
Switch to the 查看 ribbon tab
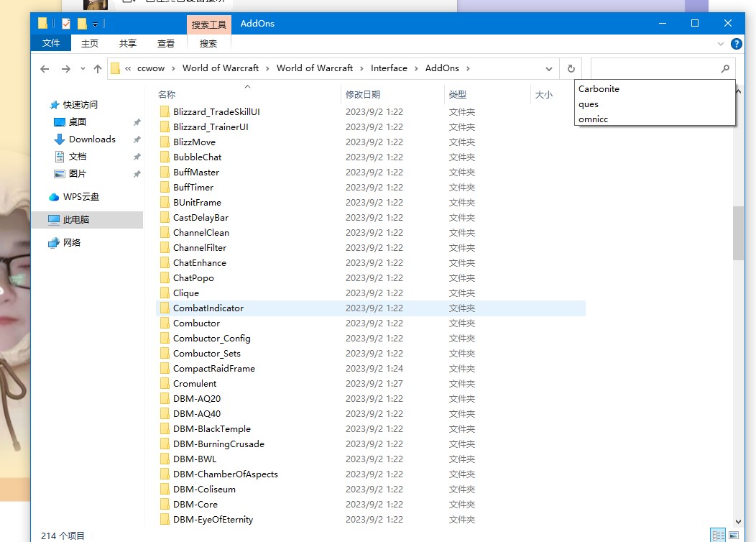(x=166, y=43)
